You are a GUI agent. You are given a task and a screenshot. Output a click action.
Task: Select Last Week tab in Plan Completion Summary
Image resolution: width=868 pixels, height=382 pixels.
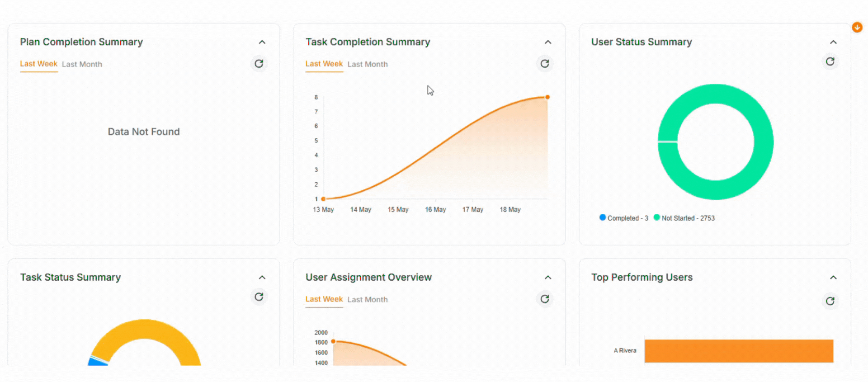pos(38,64)
